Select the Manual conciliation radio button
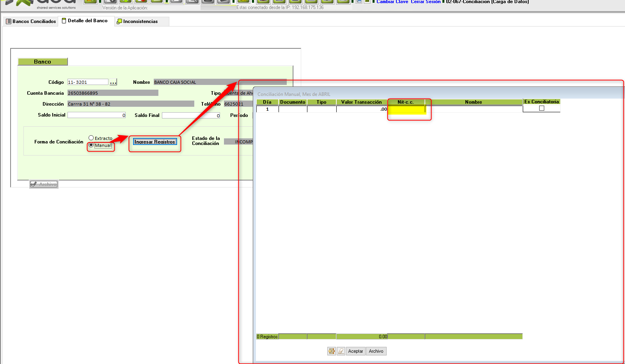The height and width of the screenshot is (364, 625). tap(91, 145)
